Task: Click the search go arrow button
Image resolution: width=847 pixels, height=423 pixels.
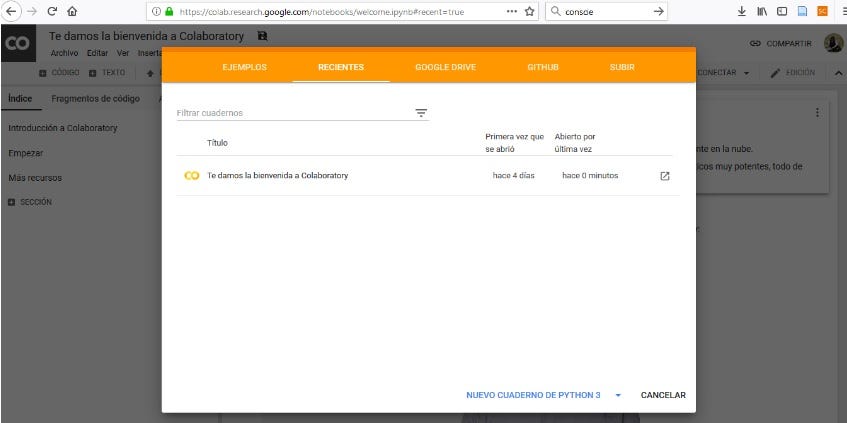Action: tap(658, 11)
